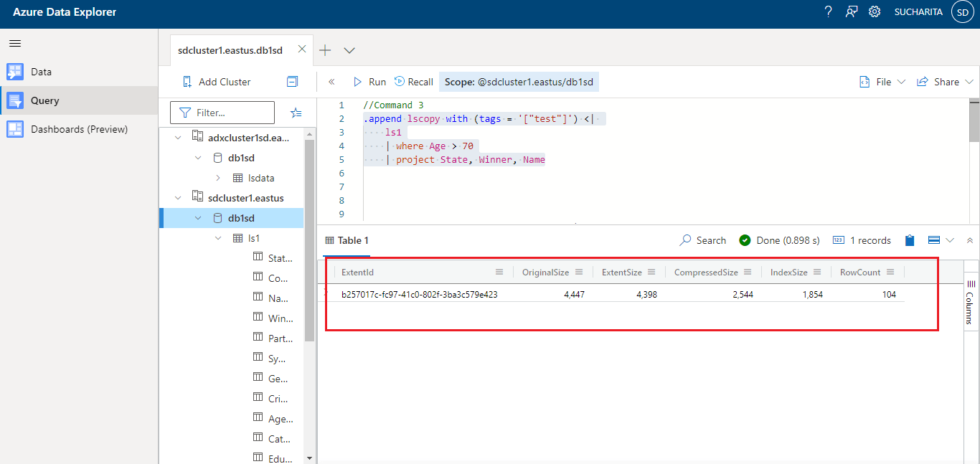Screen dimensions: 980x464
Task: Copy results with clipboard icon
Action: click(x=910, y=240)
